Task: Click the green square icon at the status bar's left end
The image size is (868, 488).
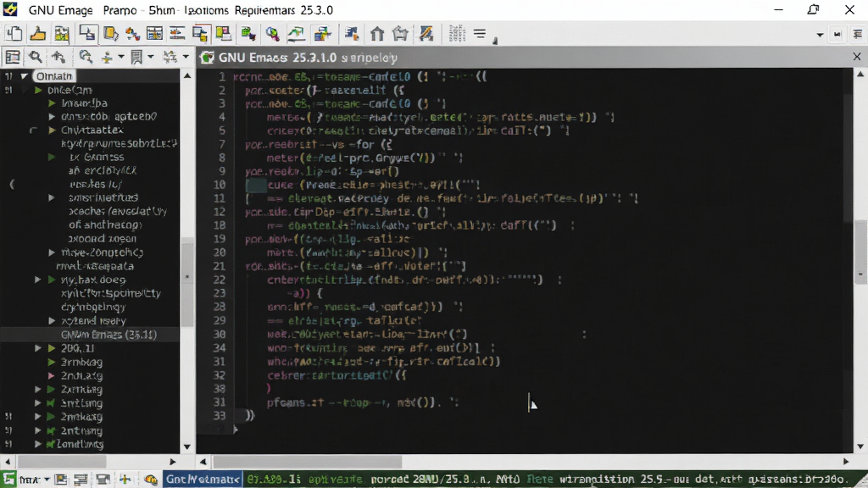Action: [8, 480]
